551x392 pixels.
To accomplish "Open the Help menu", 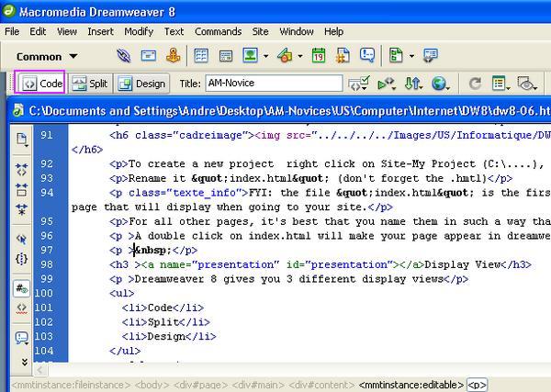I will click(334, 31).
